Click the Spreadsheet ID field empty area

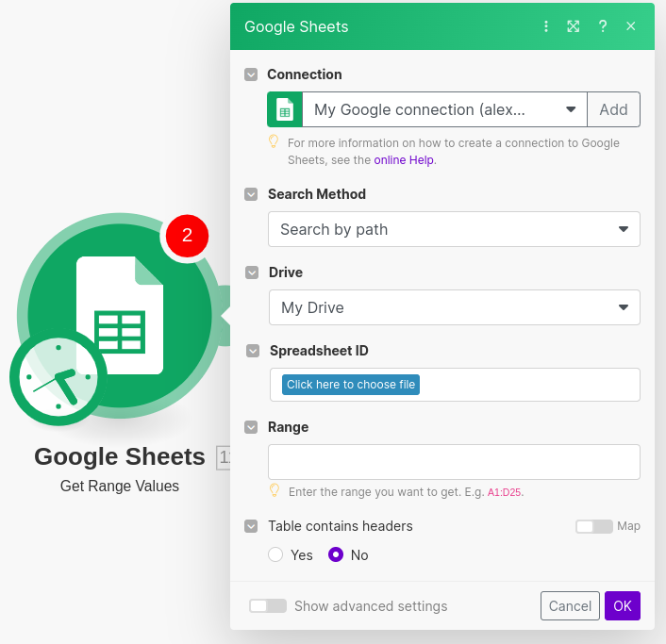(x=529, y=385)
